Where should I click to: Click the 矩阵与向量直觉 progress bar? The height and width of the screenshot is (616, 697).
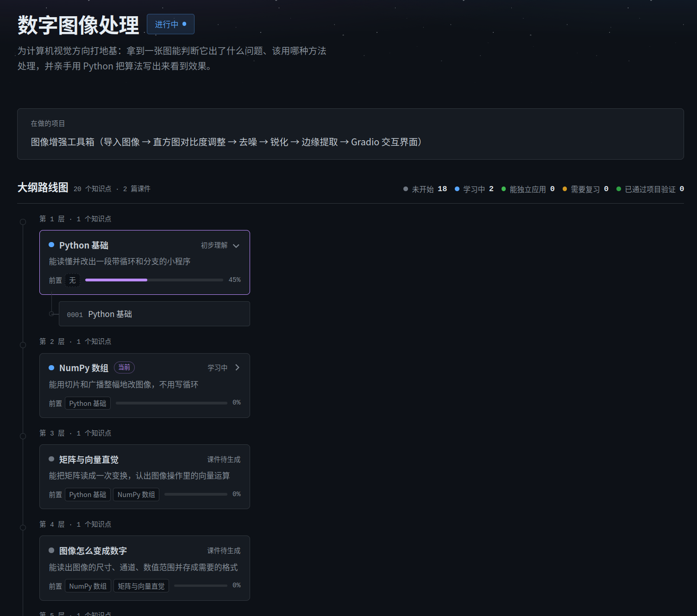pos(196,494)
